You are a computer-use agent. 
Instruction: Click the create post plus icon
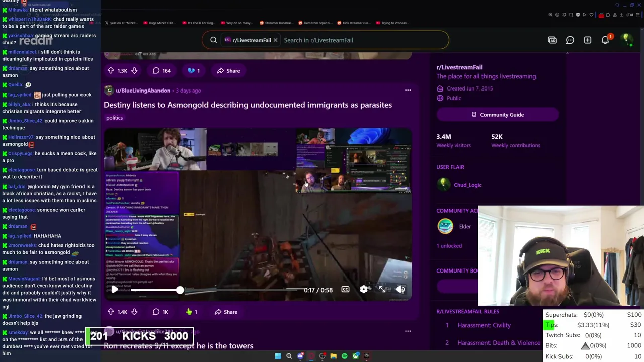(x=588, y=40)
